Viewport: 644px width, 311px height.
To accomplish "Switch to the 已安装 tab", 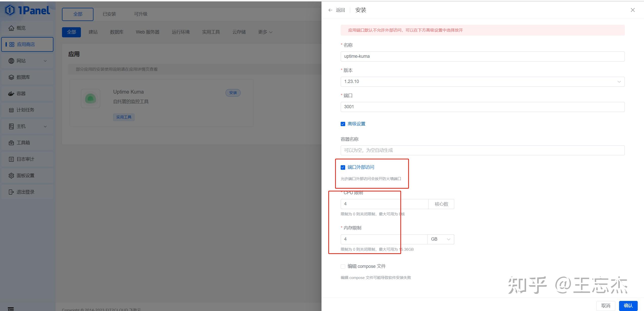I will point(109,14).
